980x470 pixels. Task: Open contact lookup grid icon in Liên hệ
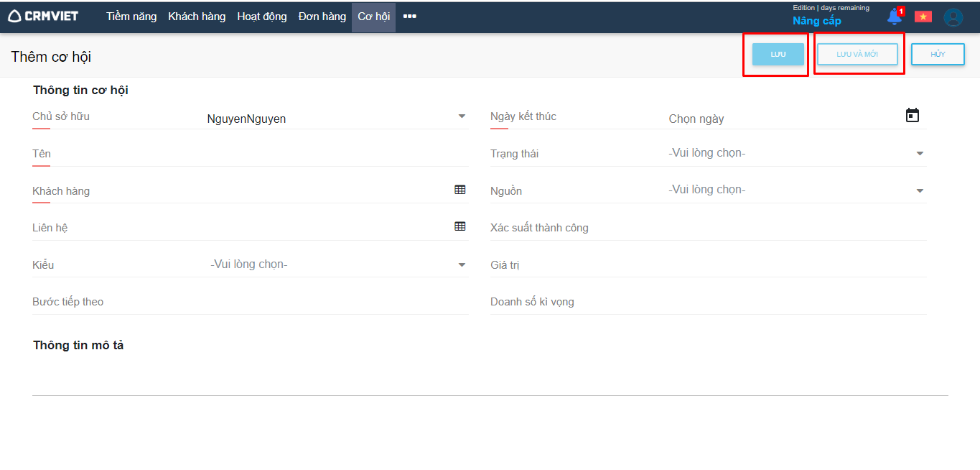tap(460, 226)
